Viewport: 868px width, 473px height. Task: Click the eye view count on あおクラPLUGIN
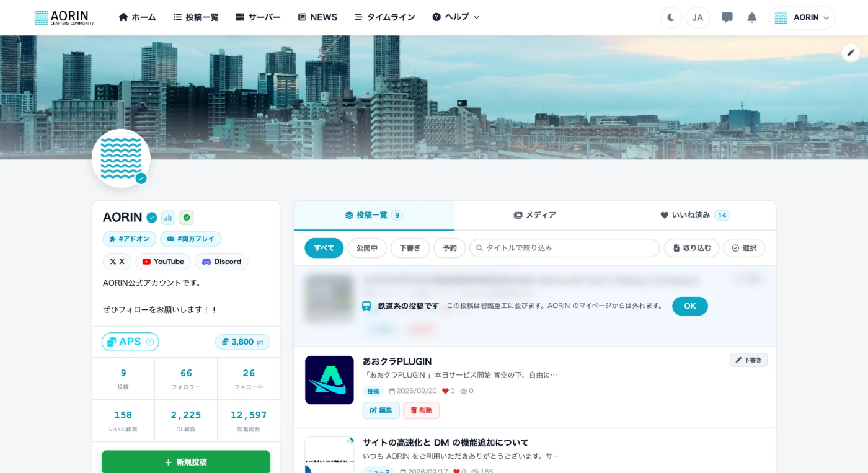[467, 391]
